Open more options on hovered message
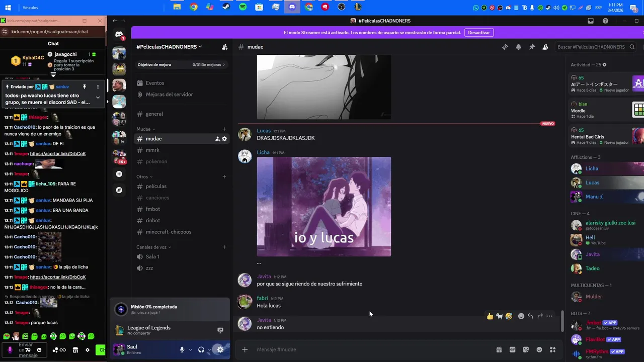 pos(549,316)
